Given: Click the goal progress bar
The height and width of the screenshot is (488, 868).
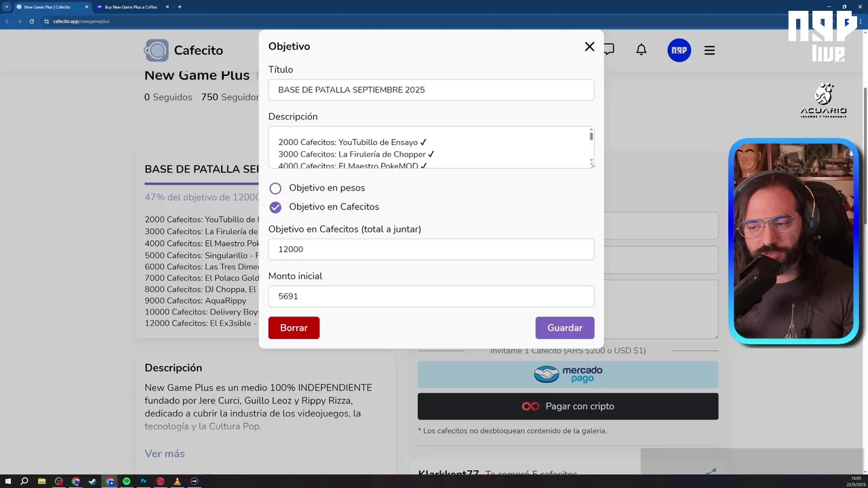Looking at the screenshot, I should [201, 184].
